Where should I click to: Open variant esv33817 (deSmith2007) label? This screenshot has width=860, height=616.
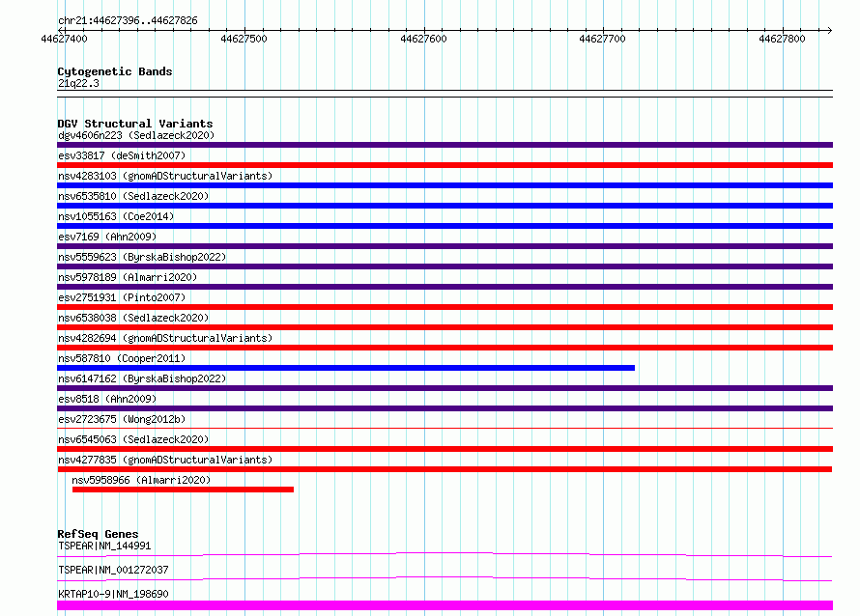[x=122, y=155]
